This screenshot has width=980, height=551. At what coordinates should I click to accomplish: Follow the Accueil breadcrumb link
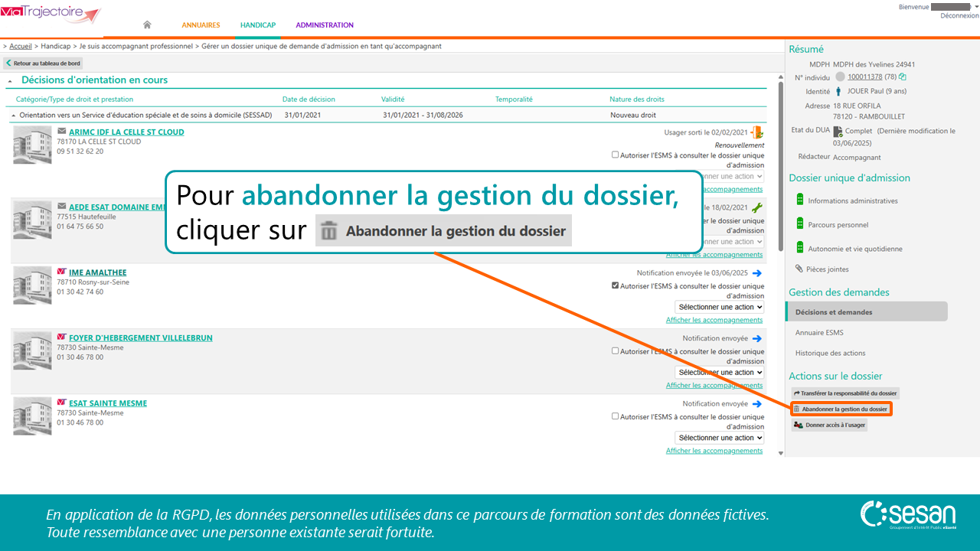(x=21, y=46)
